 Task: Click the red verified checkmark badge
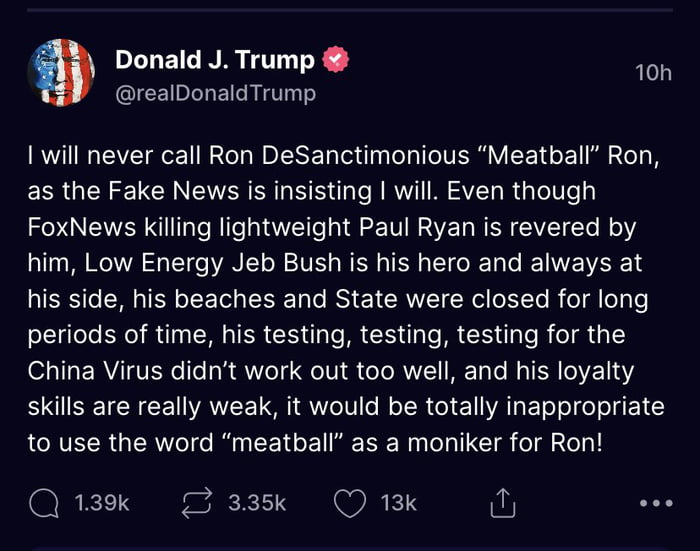[x=335, y=59]
